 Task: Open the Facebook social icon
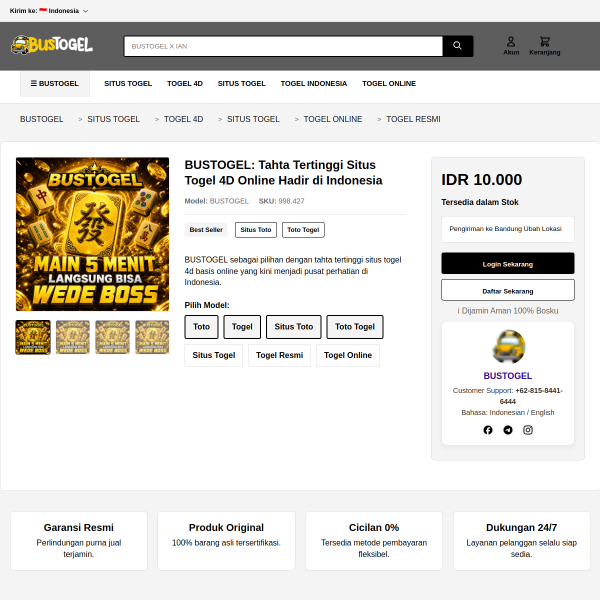click(x=488, y=430)
